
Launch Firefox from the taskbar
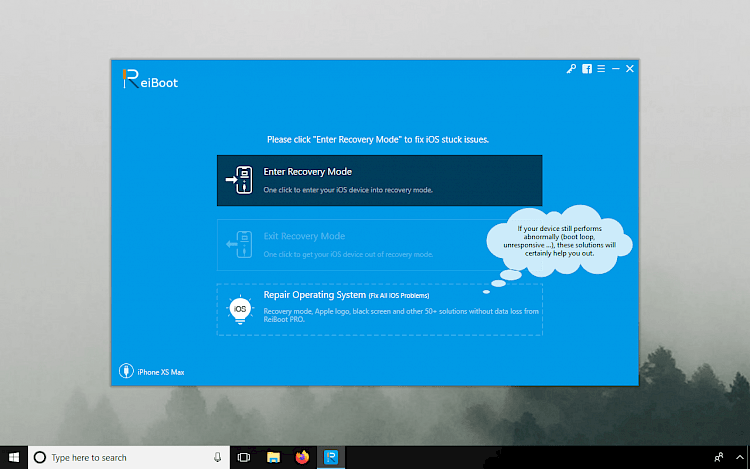point(302,458)
